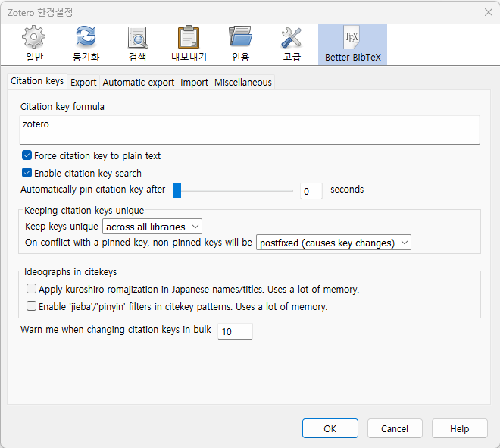Click the Citation key formula field
500x448 pixels.
coord(249,130)
